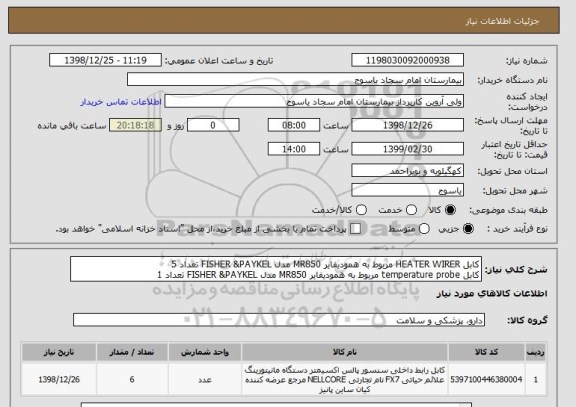Click the جزئیات اطلاعات نیاز header title
576x407 pixels.
502,21
